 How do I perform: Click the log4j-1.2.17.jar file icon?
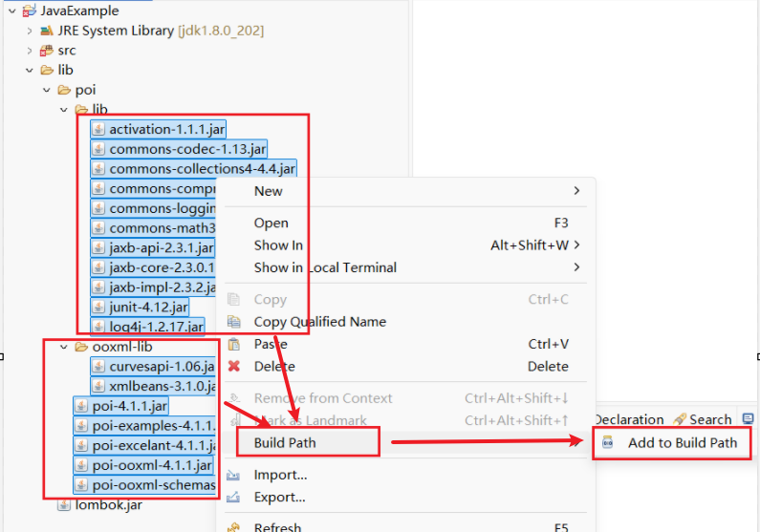coord(98,327)
